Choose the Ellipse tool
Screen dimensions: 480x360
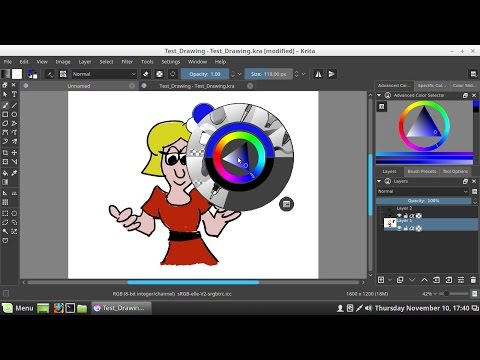(14, 114)
